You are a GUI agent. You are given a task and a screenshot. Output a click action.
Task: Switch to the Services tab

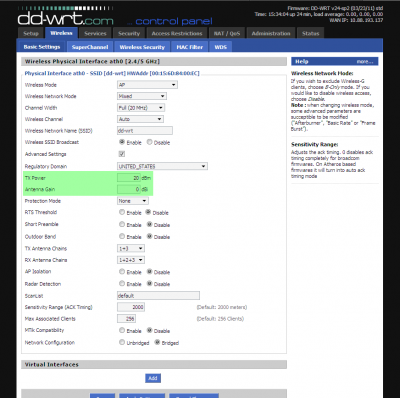(95, 33)
